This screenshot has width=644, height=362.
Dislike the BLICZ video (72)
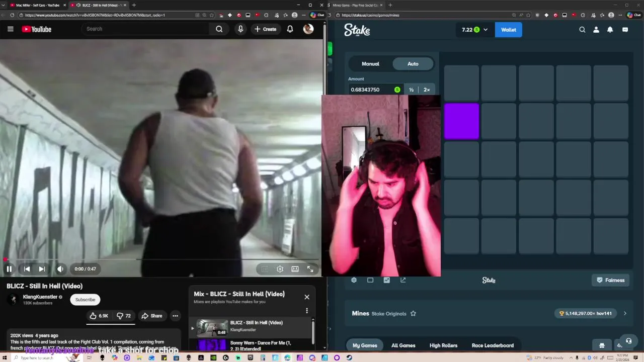[x=124, y=316]
